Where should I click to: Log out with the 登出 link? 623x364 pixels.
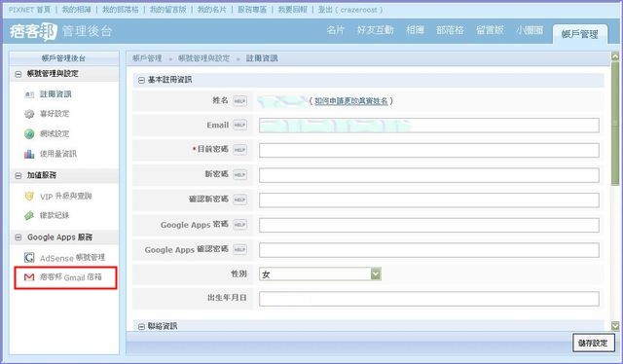[x=325, y=10]
